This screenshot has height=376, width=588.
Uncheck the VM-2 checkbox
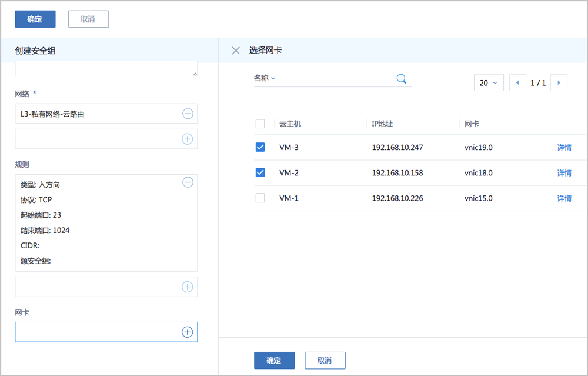[260, 172]
